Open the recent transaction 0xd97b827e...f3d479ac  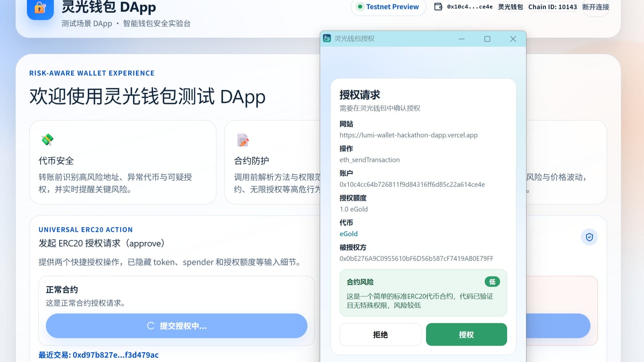(x=115, y=355)
